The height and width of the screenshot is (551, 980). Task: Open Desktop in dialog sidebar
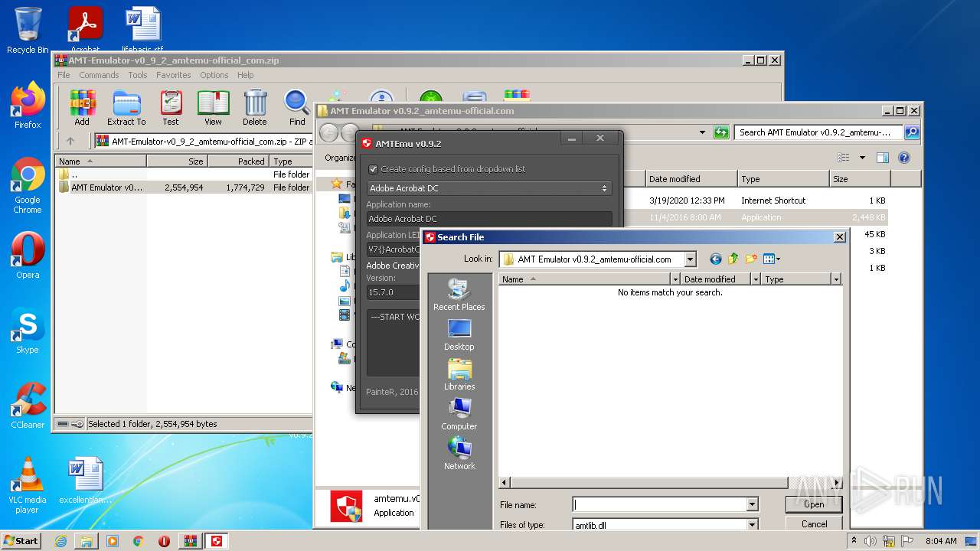[x=459, y=335]
